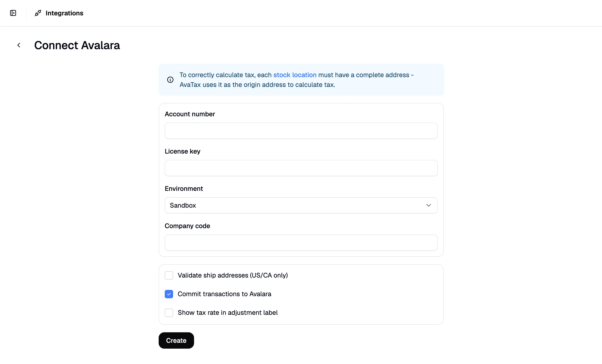Click the Company code label

click(x=187, y=226)
